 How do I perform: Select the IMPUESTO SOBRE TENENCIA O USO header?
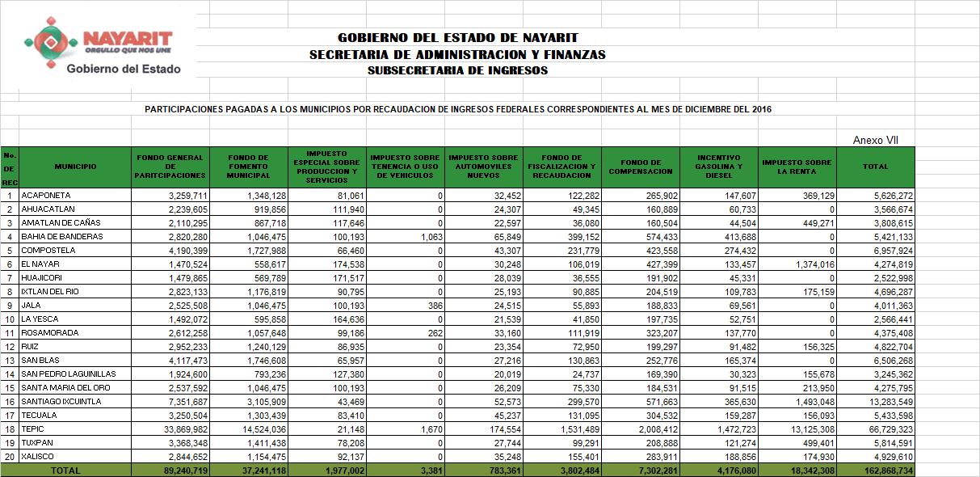click(x=406, y=167)
